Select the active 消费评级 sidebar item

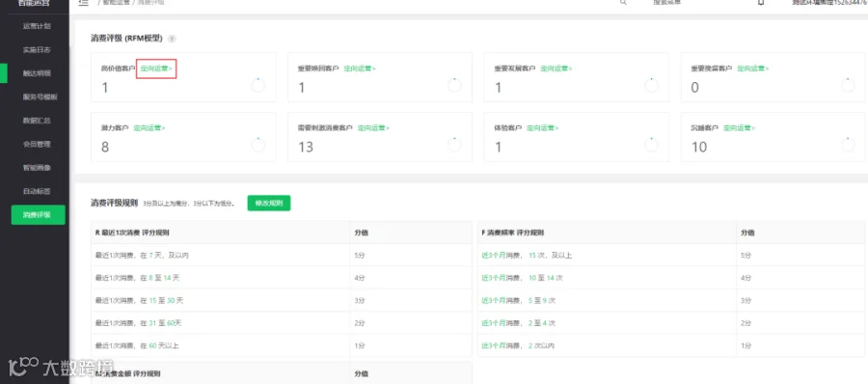click(x=39, y=215)
